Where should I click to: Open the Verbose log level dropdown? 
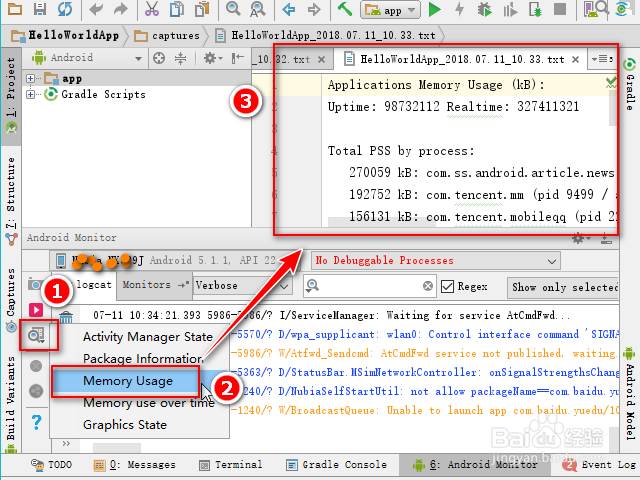[x=242, y=285]
